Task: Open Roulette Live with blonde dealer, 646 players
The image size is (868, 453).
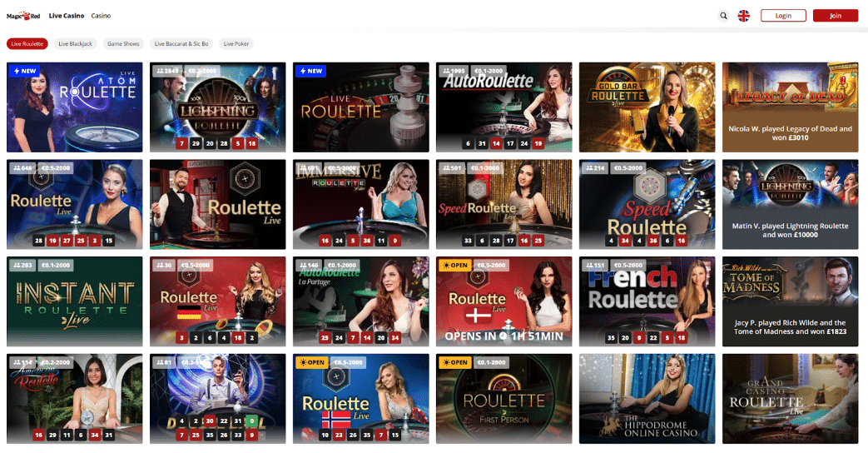Action: [x=75, y=204]
